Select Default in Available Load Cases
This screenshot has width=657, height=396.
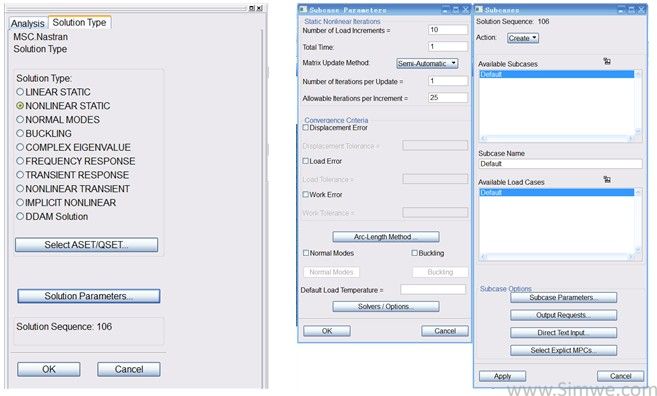(x=556, y=192)
